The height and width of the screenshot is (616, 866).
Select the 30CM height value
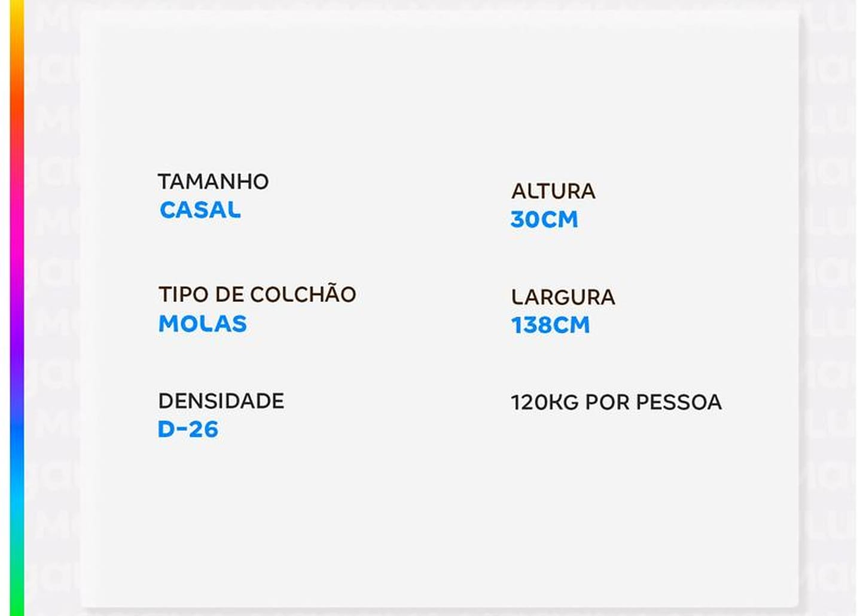click(544, 219)
